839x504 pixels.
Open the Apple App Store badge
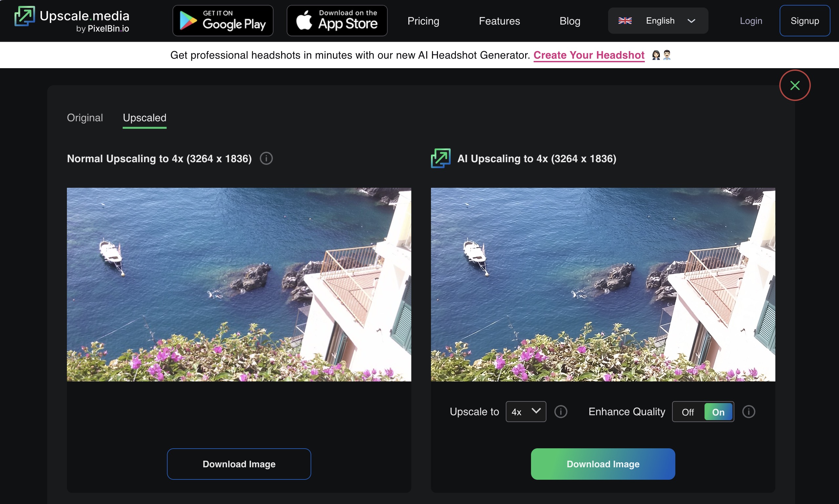(x=337, y=21)
